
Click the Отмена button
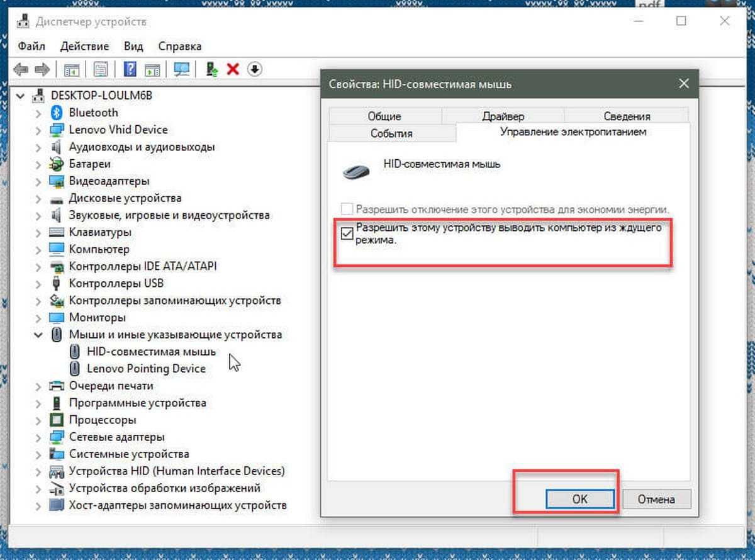656,499
